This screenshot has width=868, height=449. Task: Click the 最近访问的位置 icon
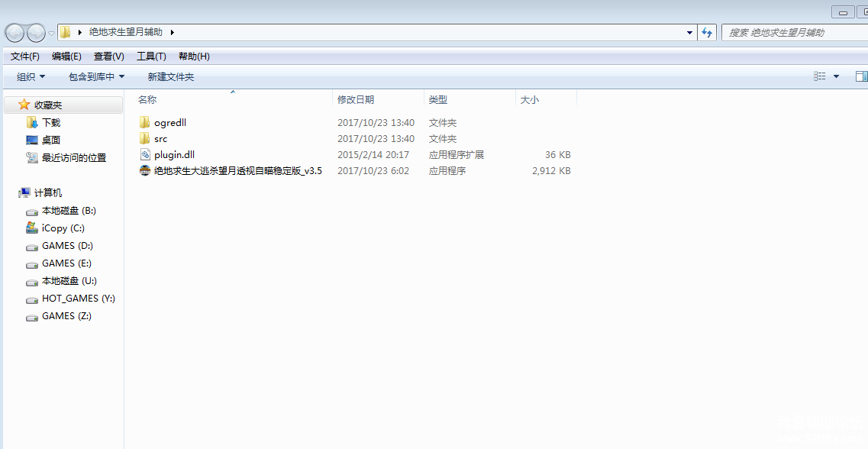(x=32, y=158)
